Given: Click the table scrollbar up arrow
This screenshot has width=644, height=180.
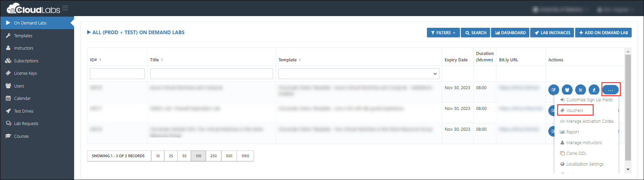Looking at the screenshot, I should pos(628,51).
